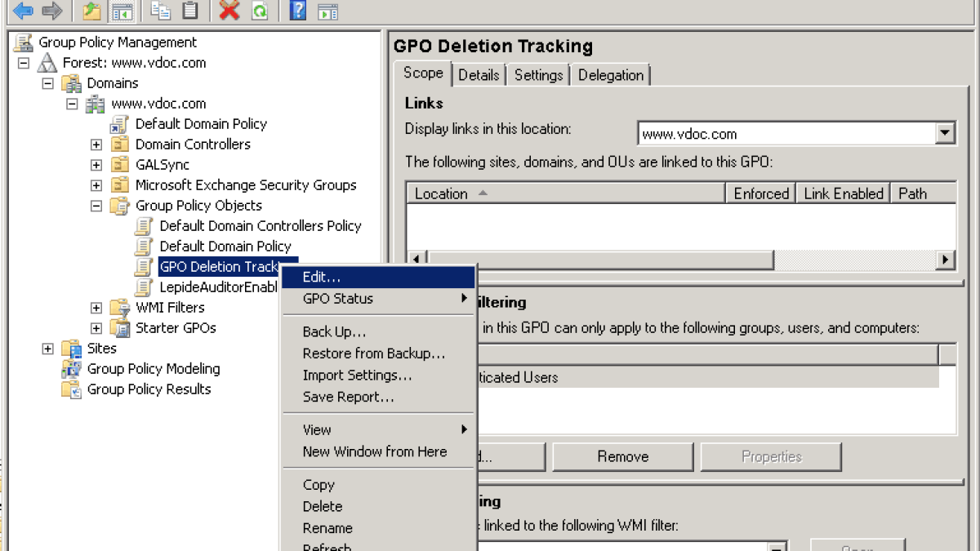Image resolution: width=980 pixels, height=551 pixels.
Task: Switch to the Settings tab
Action: 538,75
